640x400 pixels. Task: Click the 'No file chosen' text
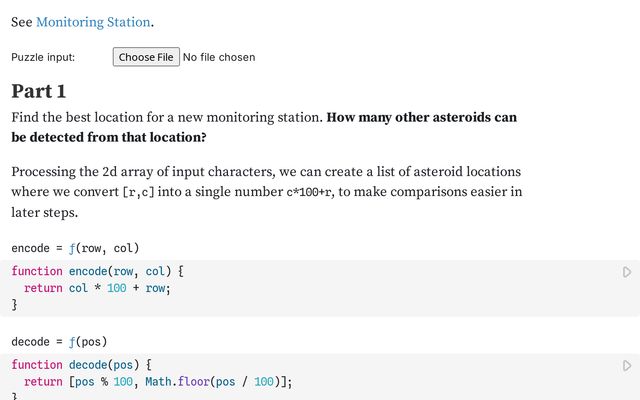(219, 57)
